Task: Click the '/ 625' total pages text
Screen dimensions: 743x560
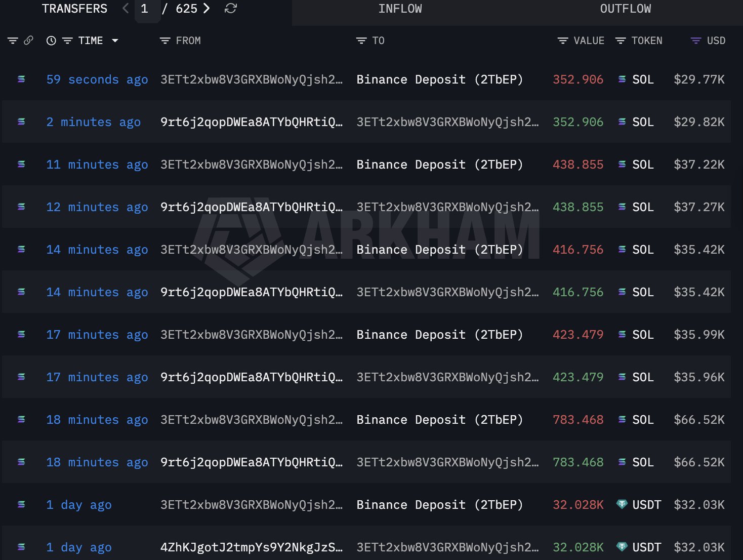Action: tap(179, 9)
